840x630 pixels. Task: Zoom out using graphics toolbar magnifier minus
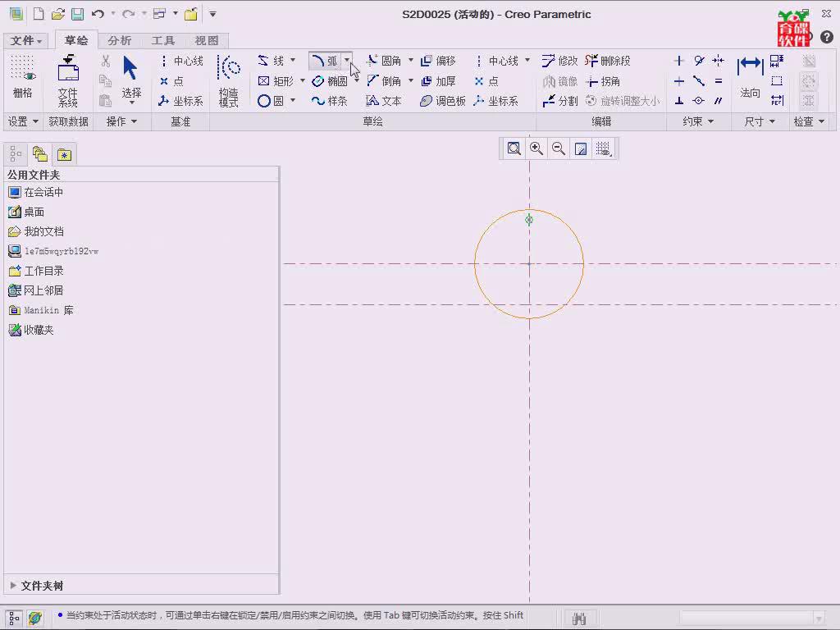[558, 148]
